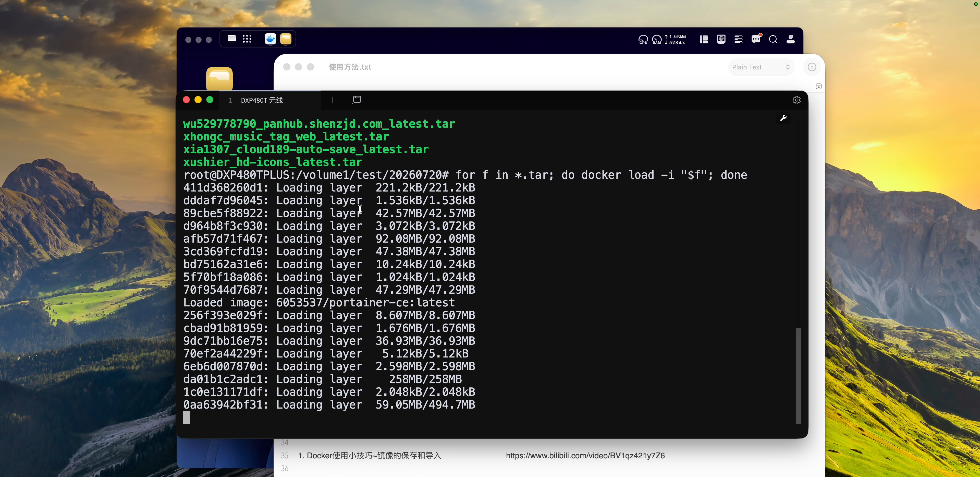Open the bilibili video URL link
The height and width of the screenshot is (477, 980).
coord(585,456)
